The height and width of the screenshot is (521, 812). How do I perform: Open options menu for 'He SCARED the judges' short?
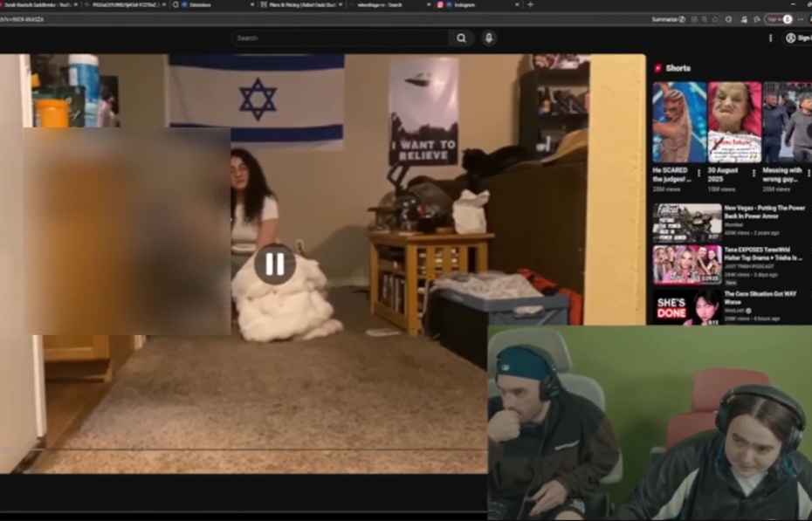698,174
